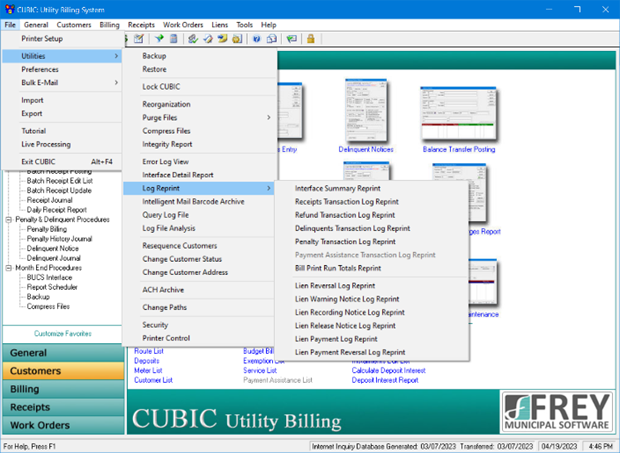Select Query Log File menu item
The image size is (620, 453).
click(199, 215)
